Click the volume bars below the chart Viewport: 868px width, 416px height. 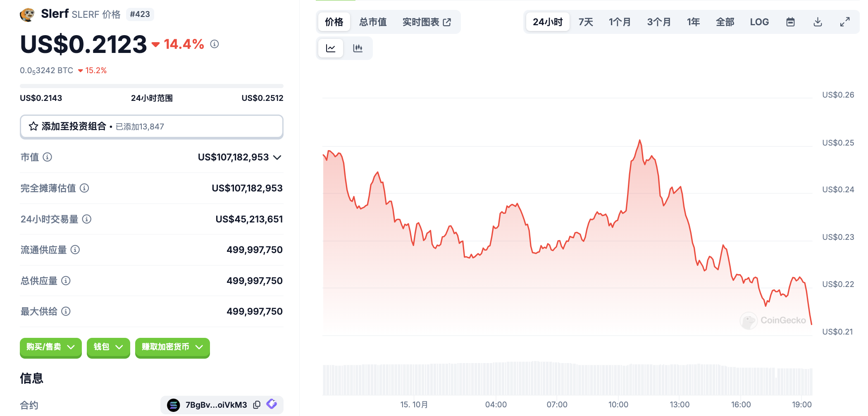click(x=567, y=378)
